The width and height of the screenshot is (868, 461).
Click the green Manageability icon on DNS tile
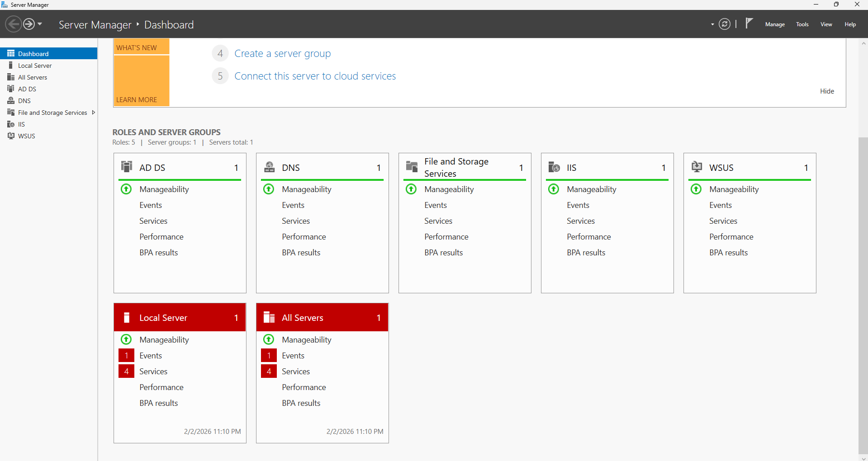(x=268, y=189)
